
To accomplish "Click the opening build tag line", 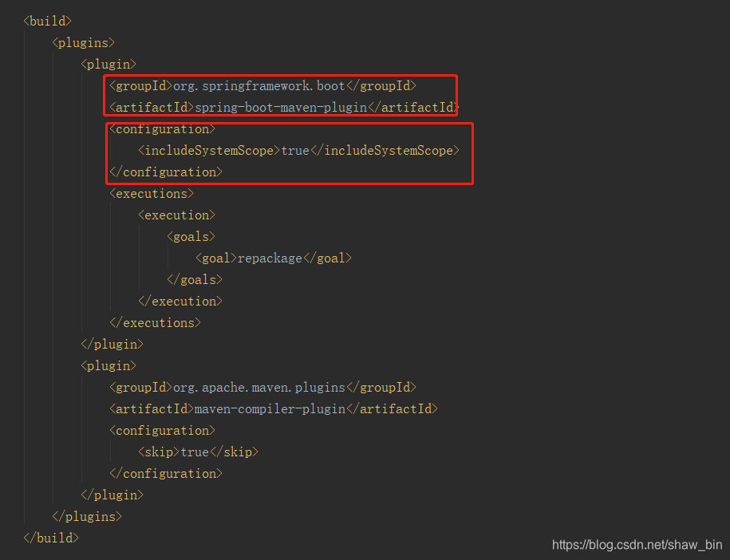I will [x=48, y=22].
